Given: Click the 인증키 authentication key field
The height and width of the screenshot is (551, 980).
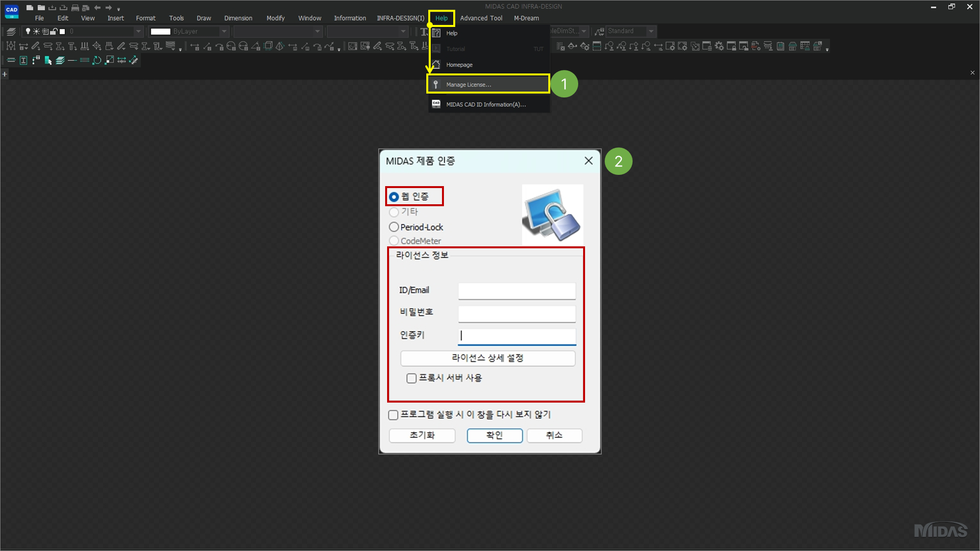Looking at the screenshot, I should click(x=517, y=336).
